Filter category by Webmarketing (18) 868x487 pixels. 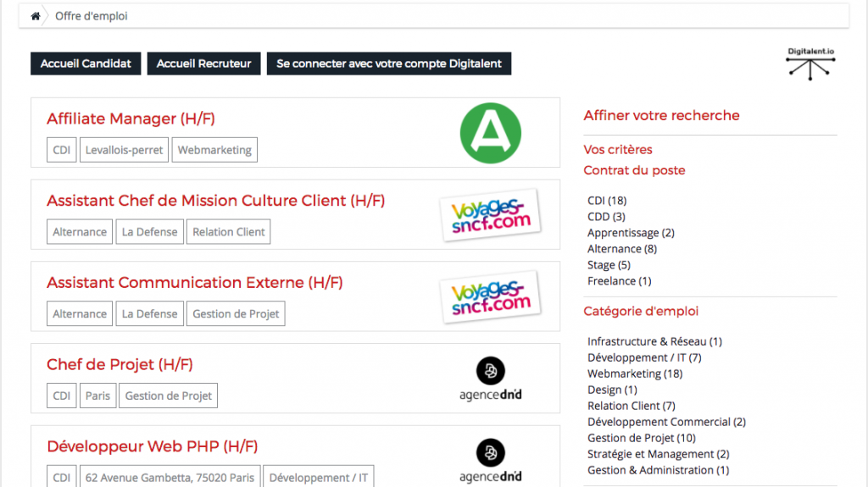pyautogui.click(x=635, y=374)
